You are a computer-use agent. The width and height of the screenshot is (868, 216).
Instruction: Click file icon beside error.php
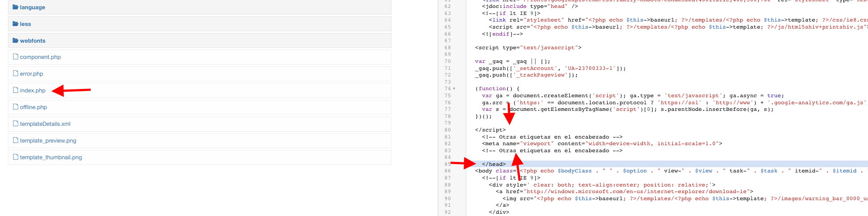[x=15, y=73]
